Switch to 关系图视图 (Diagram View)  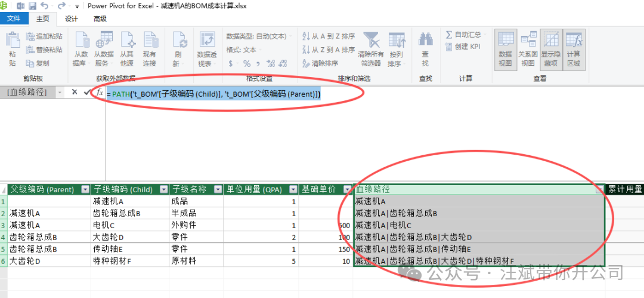pyautogui.click(x=528, y=48)
